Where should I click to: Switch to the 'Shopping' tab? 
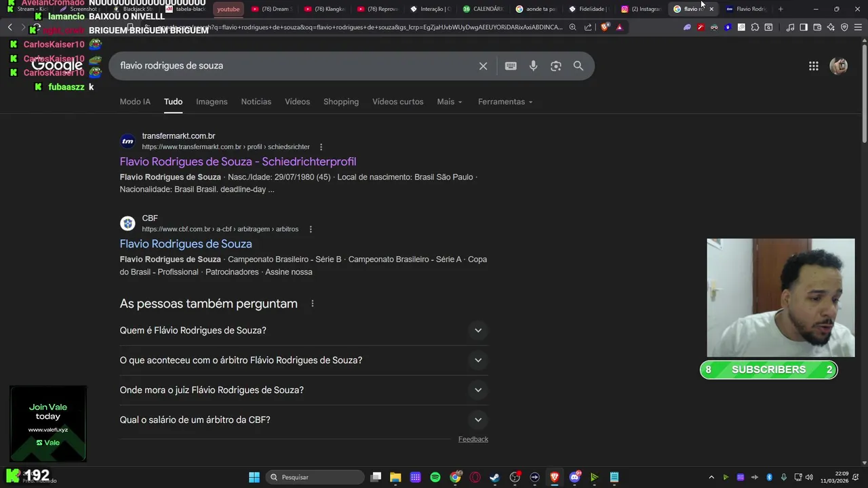click(x=341, y=102)
